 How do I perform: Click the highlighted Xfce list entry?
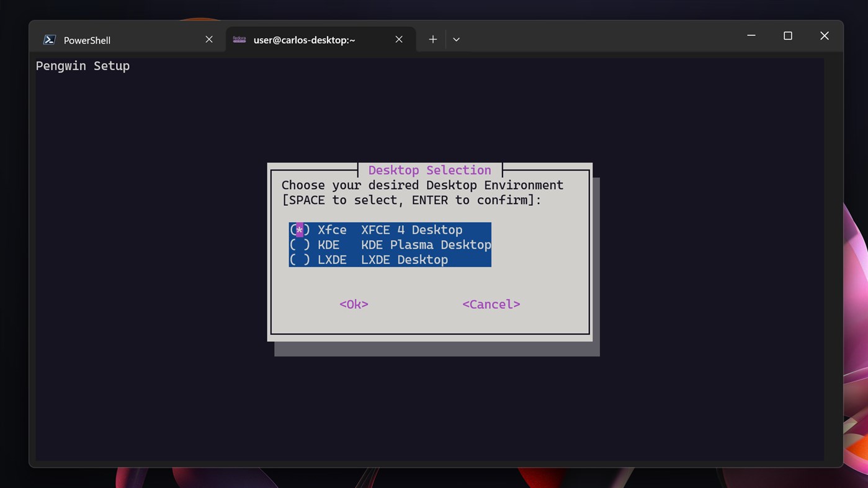click(390, 229)
